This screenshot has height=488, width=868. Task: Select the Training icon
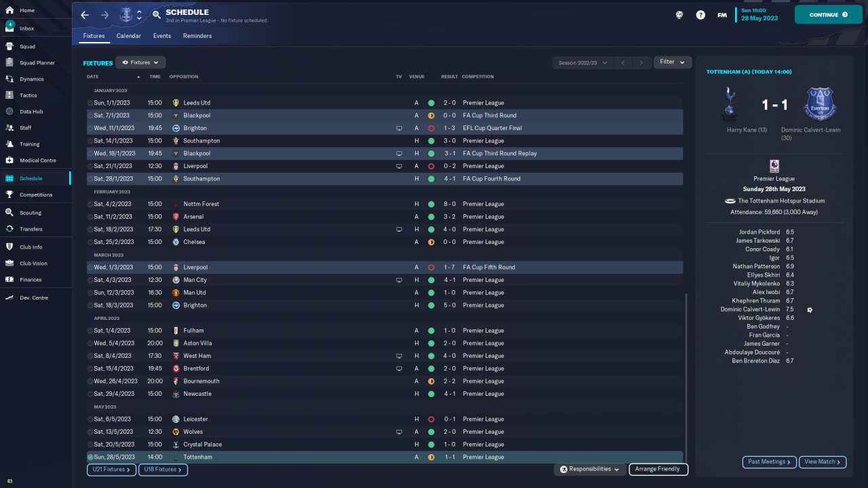click(9, 144)
